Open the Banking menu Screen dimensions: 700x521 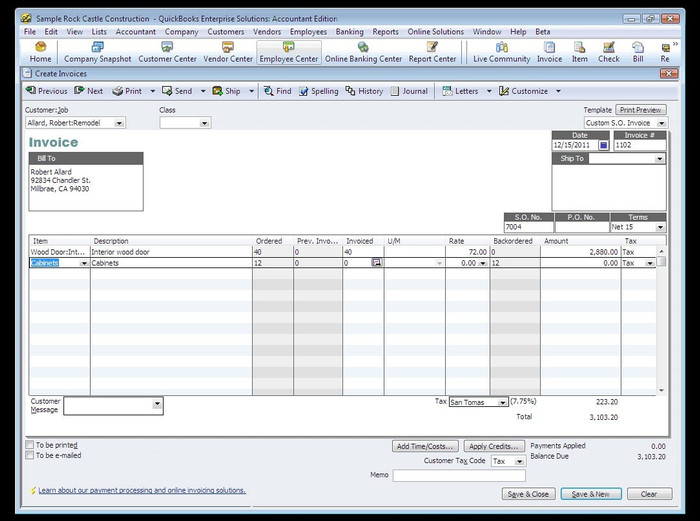pos(349,32)
